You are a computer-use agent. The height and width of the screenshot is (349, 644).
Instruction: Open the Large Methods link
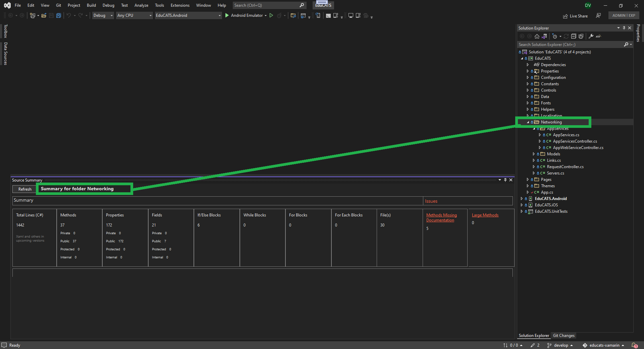485,215
